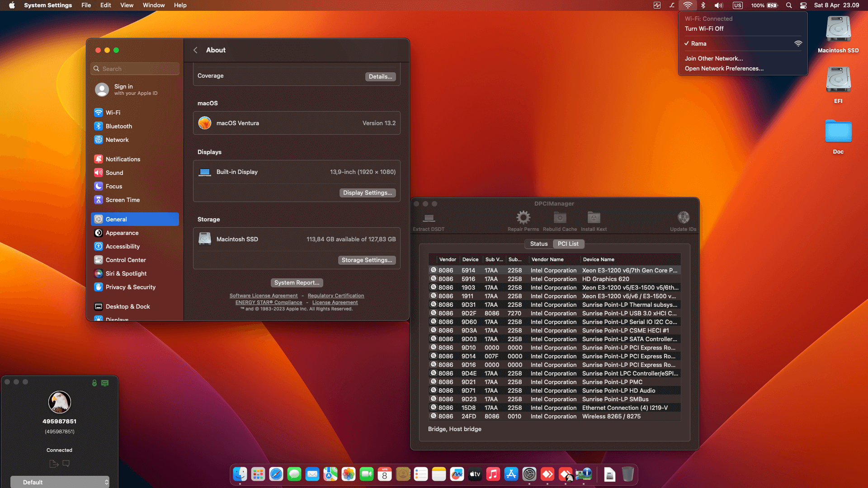
Task: Open the File menu
Action: (86, 5)
